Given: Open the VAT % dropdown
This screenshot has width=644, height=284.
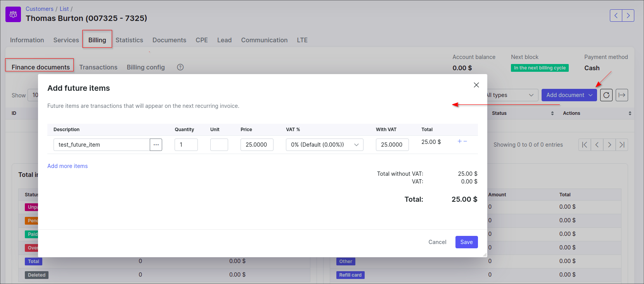Looking at the screenshot, I should tap(324, 145).
